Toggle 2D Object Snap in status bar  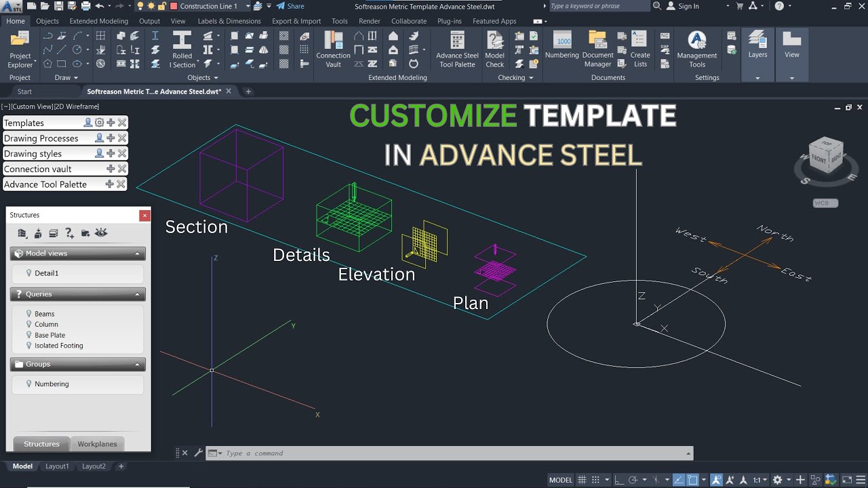click(692, 480)
